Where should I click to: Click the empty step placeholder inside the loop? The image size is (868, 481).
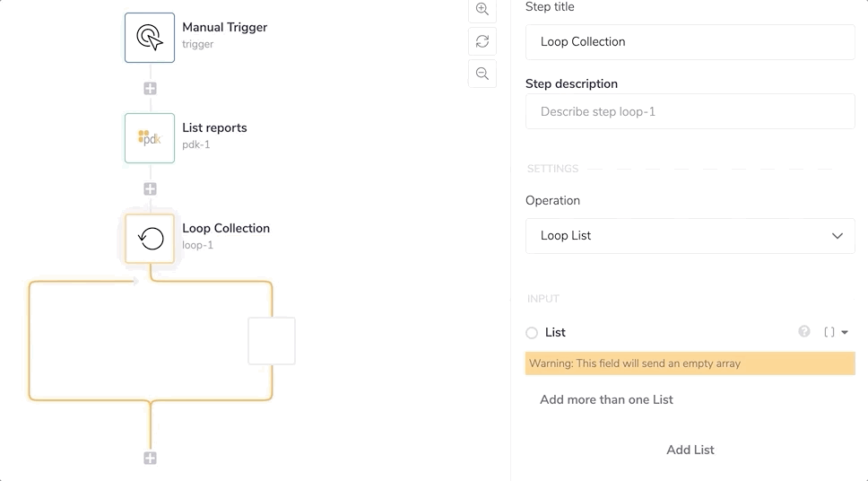coord(272,341)
